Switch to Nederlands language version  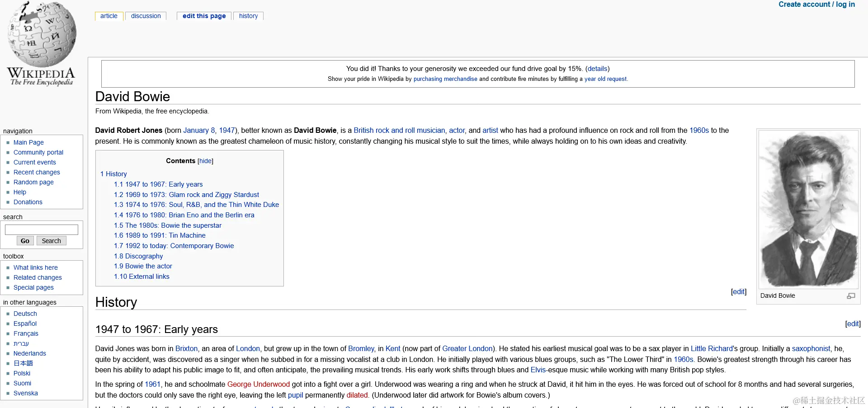[30, 353]
